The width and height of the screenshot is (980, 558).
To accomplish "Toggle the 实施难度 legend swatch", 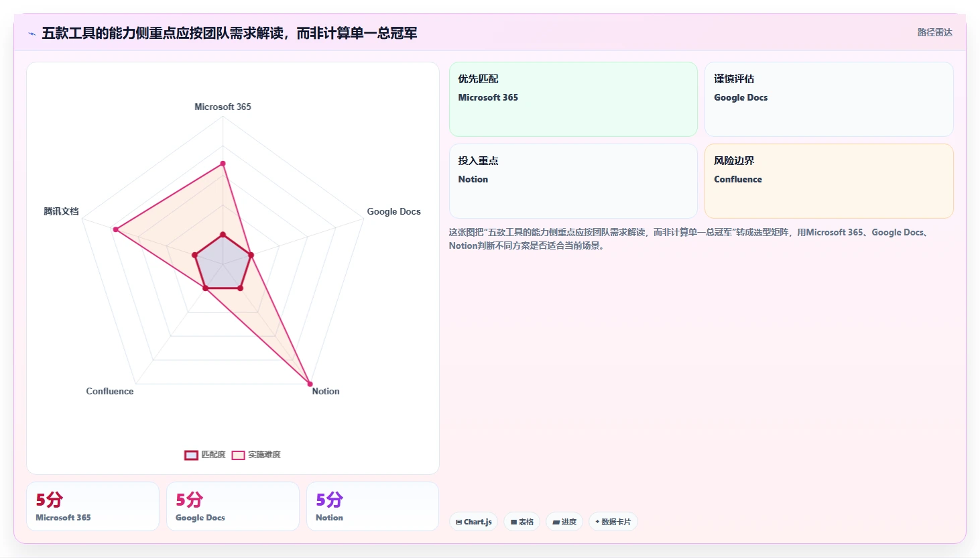I will pyautogui.click(x=238, y=455).
